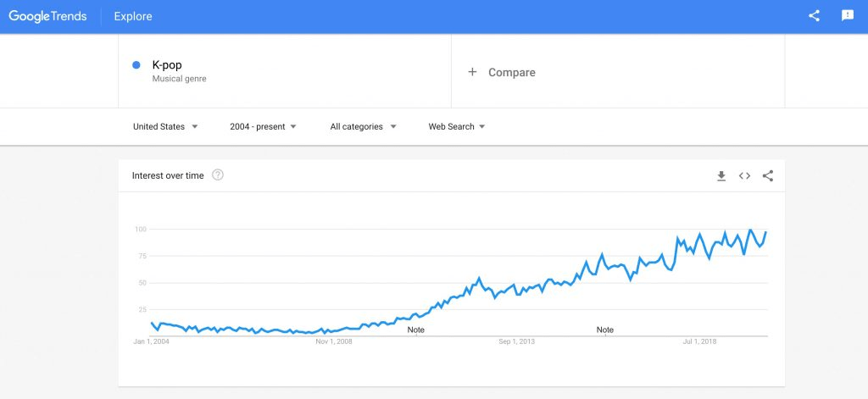The image size is (868, 399).
Task: Go to the Explore section
Action: tap(133, 16)
